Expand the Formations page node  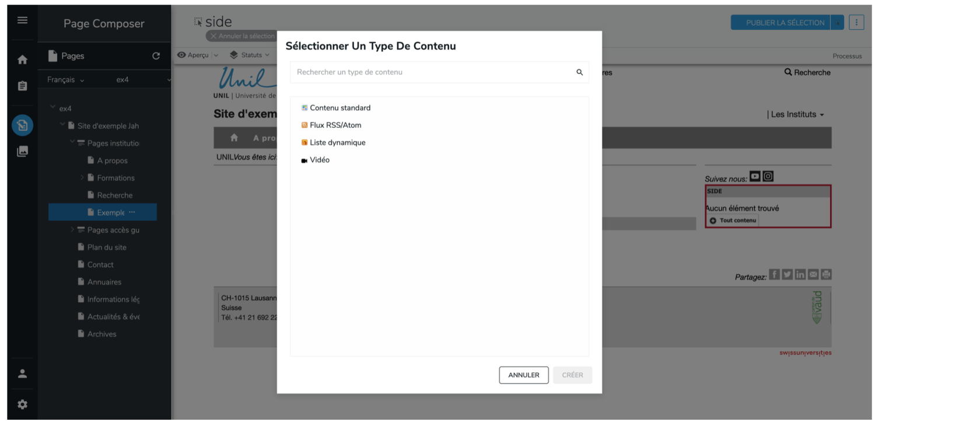point(82,177)
